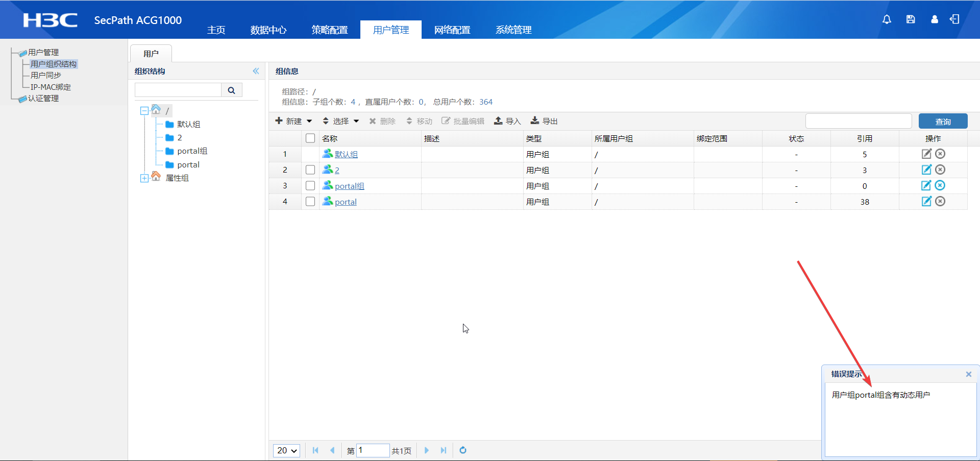Open the 策略配置 menu tab
The width and height of the screenshot is (980, 461).
(329, 30)
